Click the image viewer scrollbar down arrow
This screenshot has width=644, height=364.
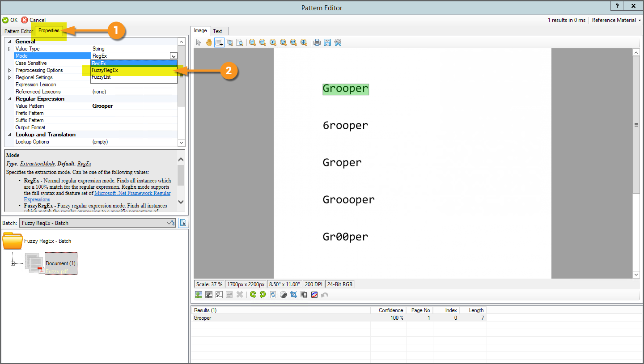[636, 275]
